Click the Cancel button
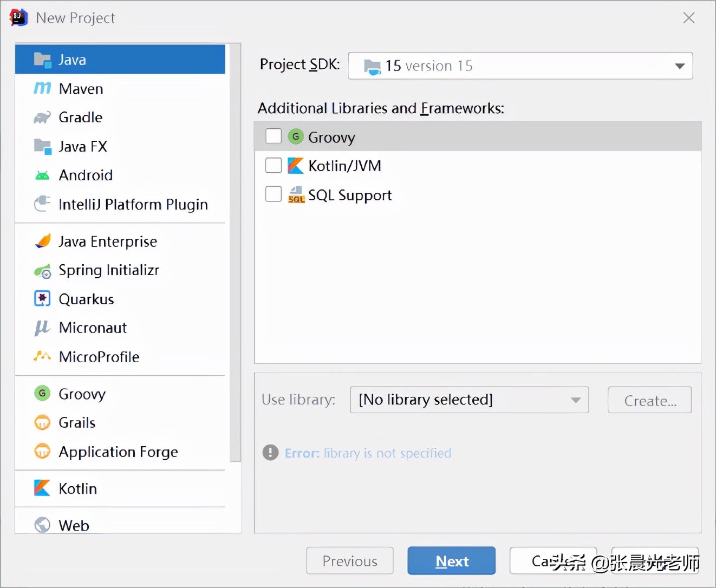The image size is (716, 588). [553, 561]
